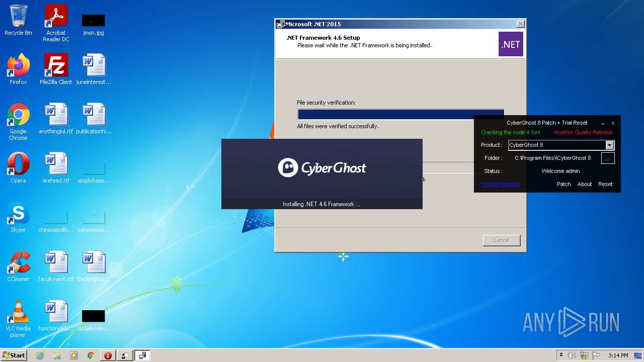This screenshot has width=644, height=362.
Task: Close the CyberGhost patcher window
Action: tap(613, 123)
